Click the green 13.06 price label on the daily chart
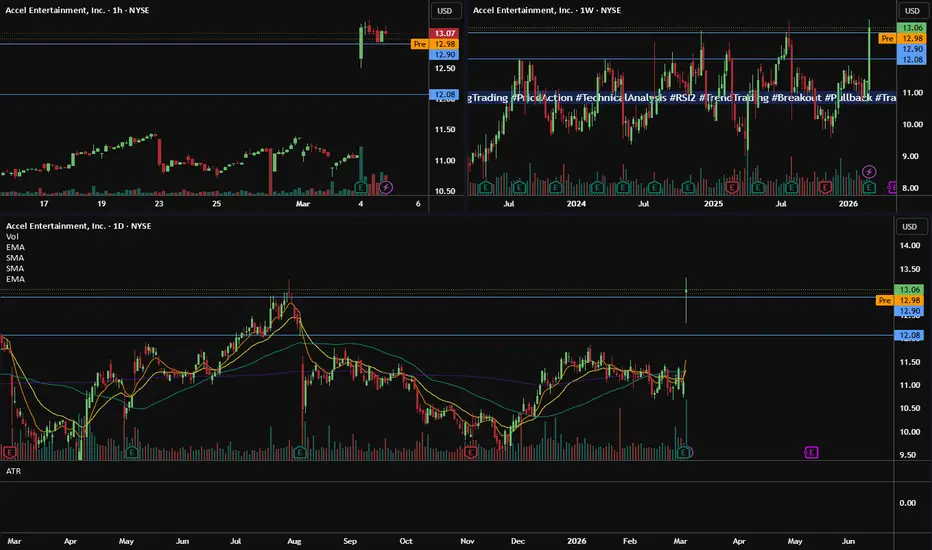The height and width of the screenshot is (550, 932). [x=909, y=290]
